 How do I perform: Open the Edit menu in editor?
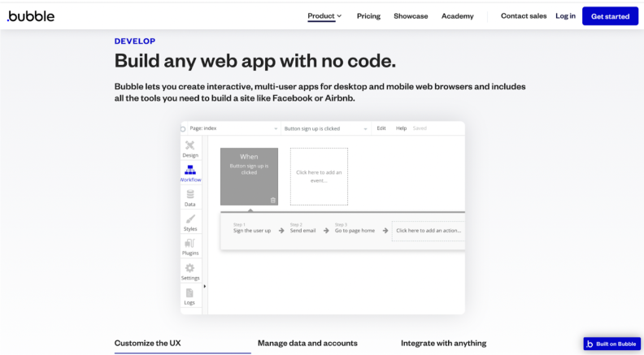point(381,128)
